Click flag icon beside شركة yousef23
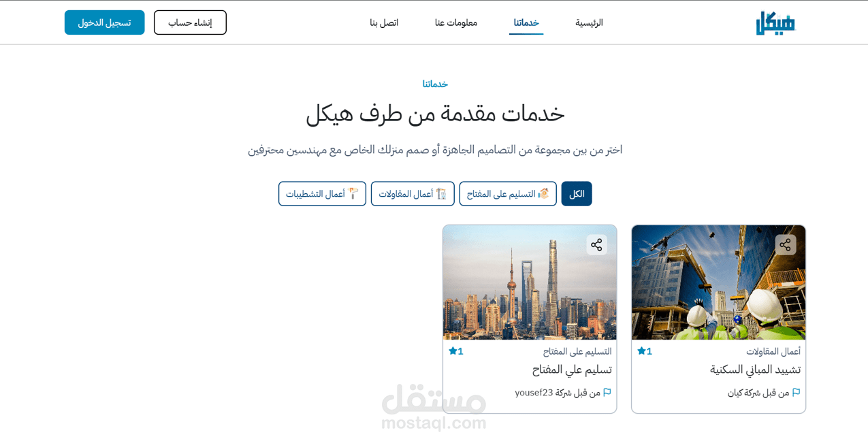Viewport: 868px width, 441px height. click(607, 392)
